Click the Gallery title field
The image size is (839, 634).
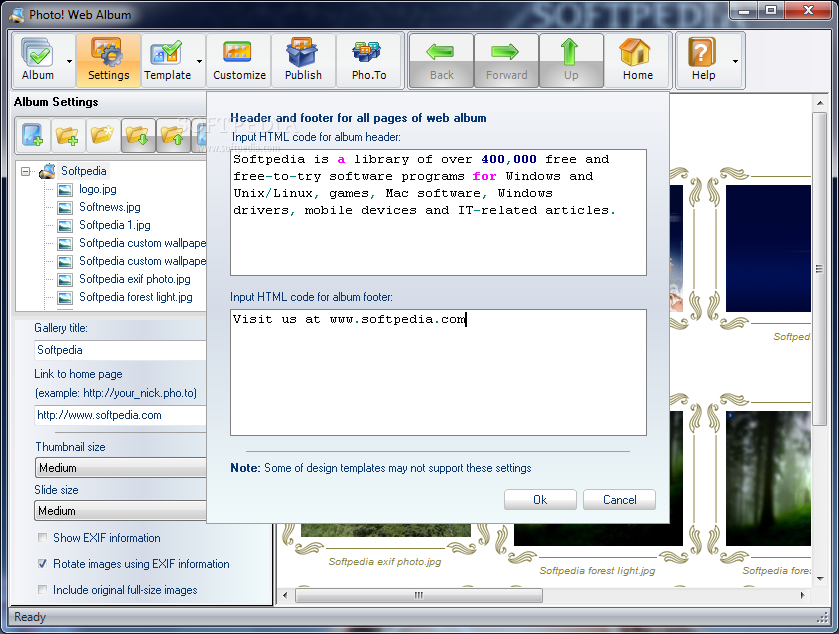coord(120,350)
